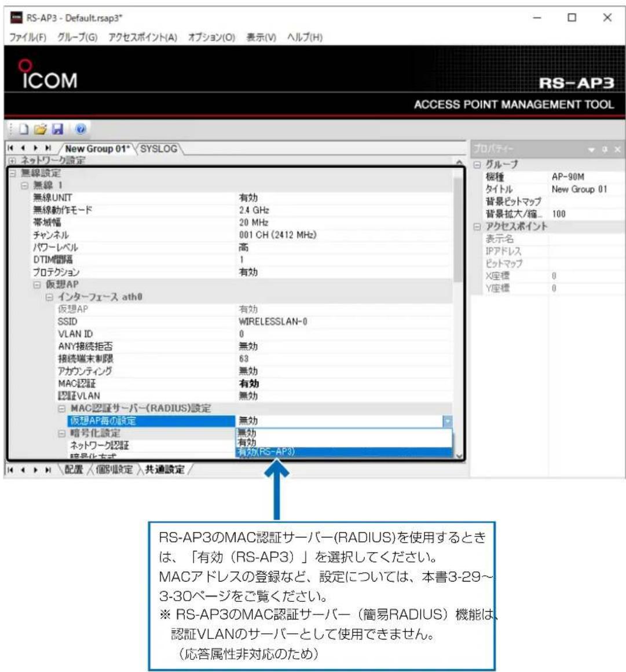Jump to last bottom tab with arrow
The height and width of the screenshot is (672, 626).
pos(48,470)
